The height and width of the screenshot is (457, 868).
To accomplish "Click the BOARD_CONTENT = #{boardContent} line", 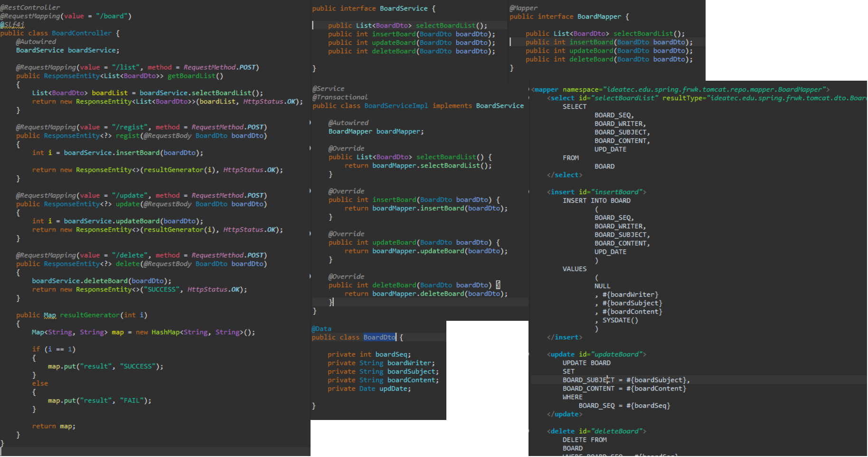I will (x=624, y=389).
